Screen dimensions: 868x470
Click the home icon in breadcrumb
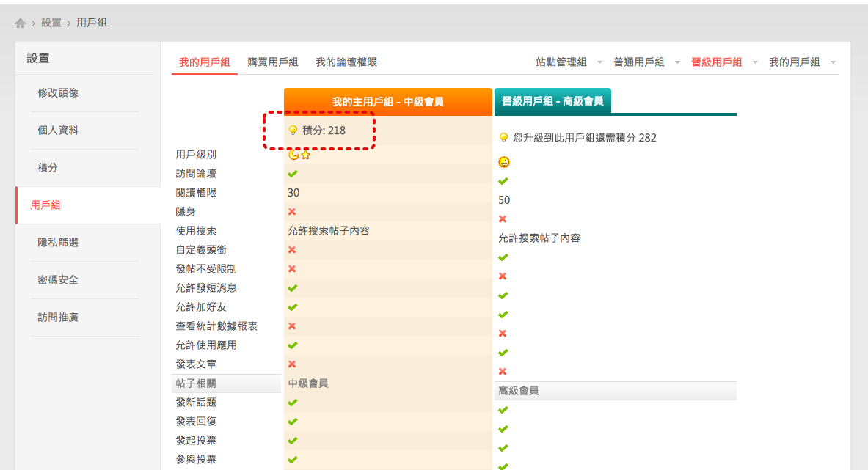[21, 23]
